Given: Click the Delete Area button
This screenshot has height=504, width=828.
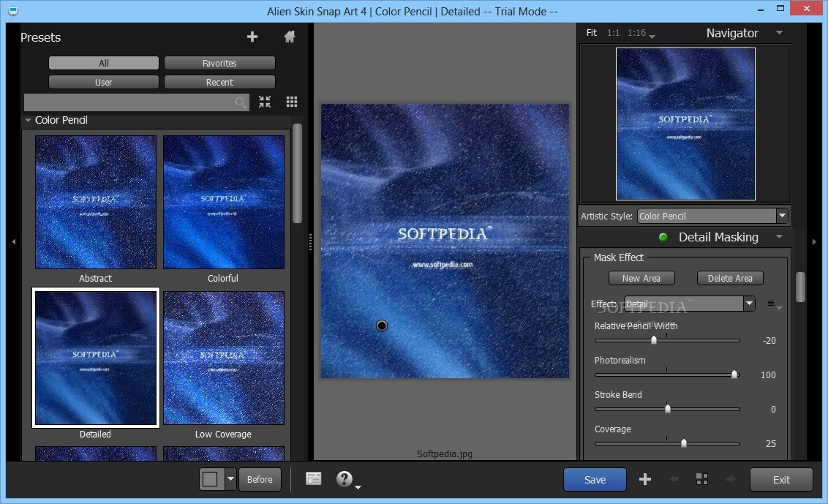Looking at the screenshot, I should 730,278.
